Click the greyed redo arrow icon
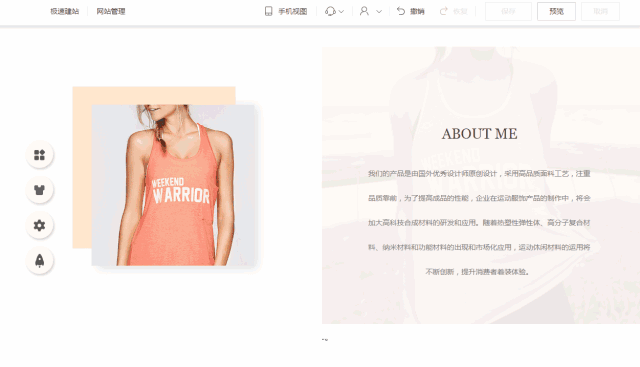This screenshot has height=367, width=640. (x=443, y=11)
